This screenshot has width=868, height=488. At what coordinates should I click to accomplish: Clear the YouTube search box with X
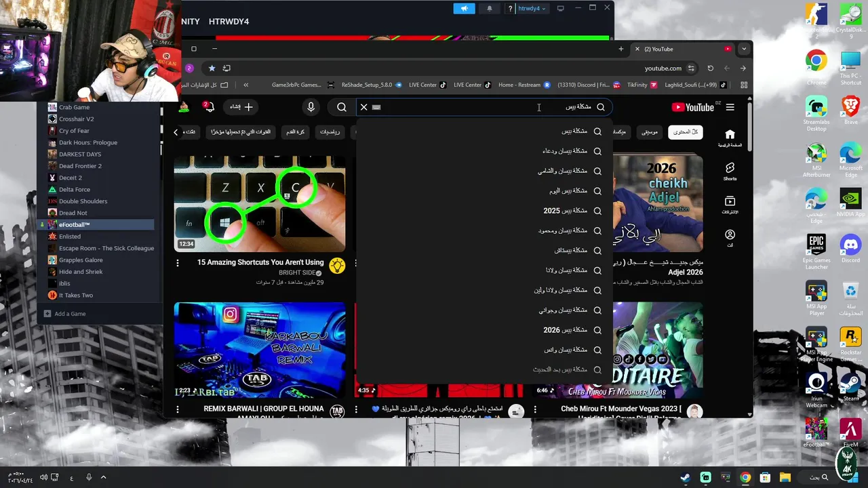[x=363, y=107]
